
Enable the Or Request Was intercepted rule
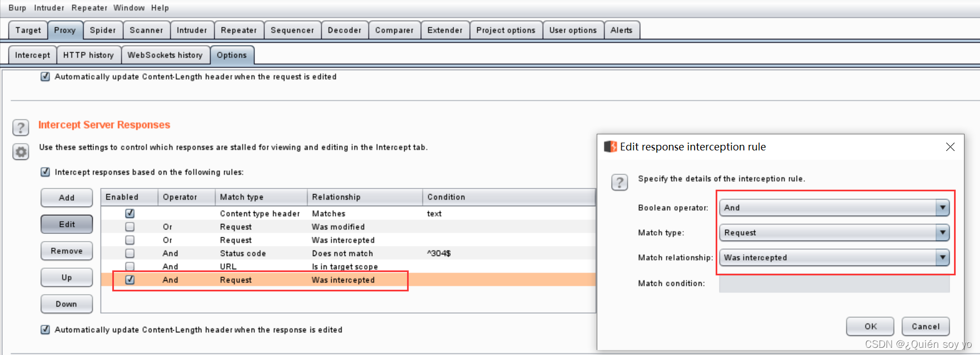129,240
